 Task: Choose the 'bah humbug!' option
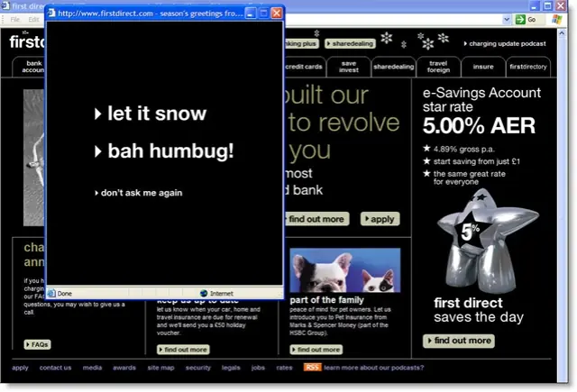(164, 150)
